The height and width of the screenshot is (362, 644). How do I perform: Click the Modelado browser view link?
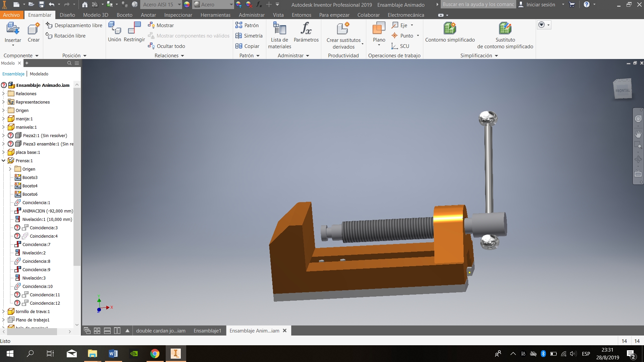39,74
